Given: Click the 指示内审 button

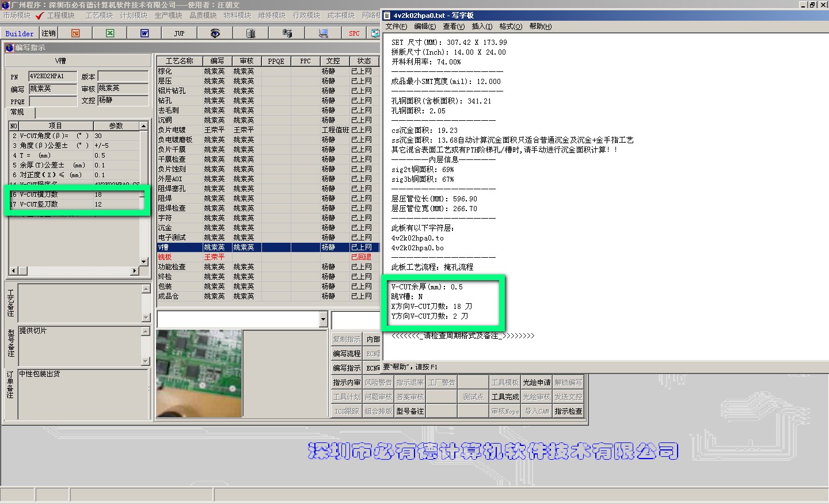Looking at the screenshot, I should (347, 383).
